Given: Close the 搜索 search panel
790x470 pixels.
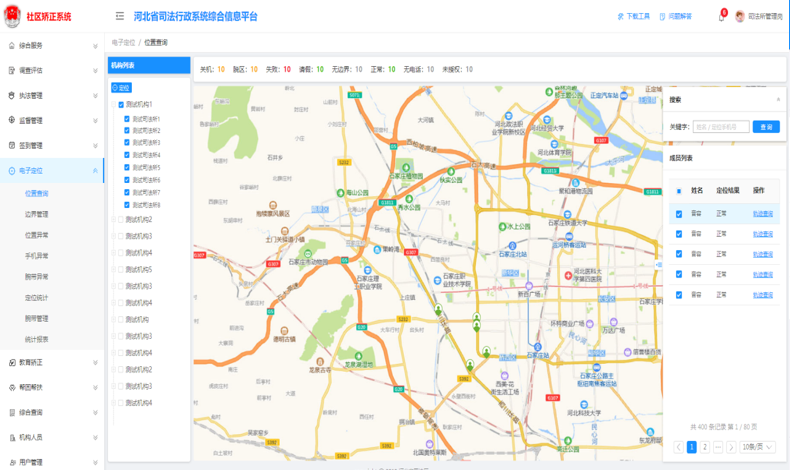Looking at the screenshot, I should (778, 100).
